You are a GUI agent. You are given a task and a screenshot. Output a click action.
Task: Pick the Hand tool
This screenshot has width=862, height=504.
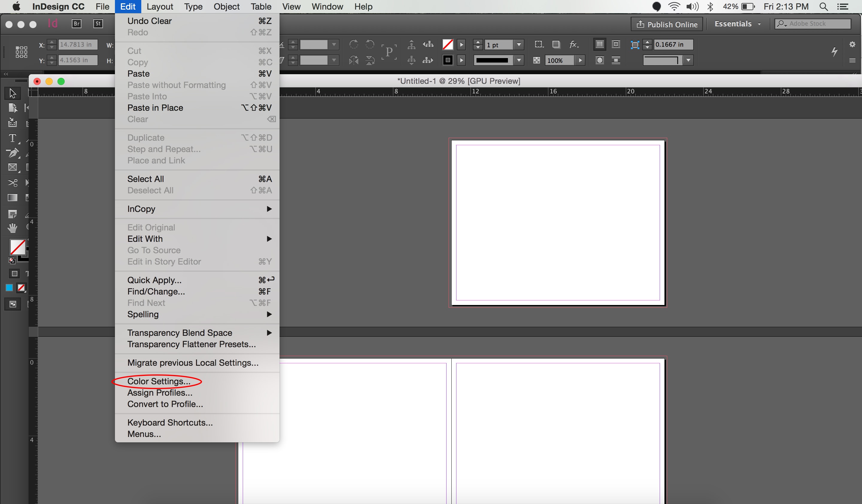click(x=12, y=228)
